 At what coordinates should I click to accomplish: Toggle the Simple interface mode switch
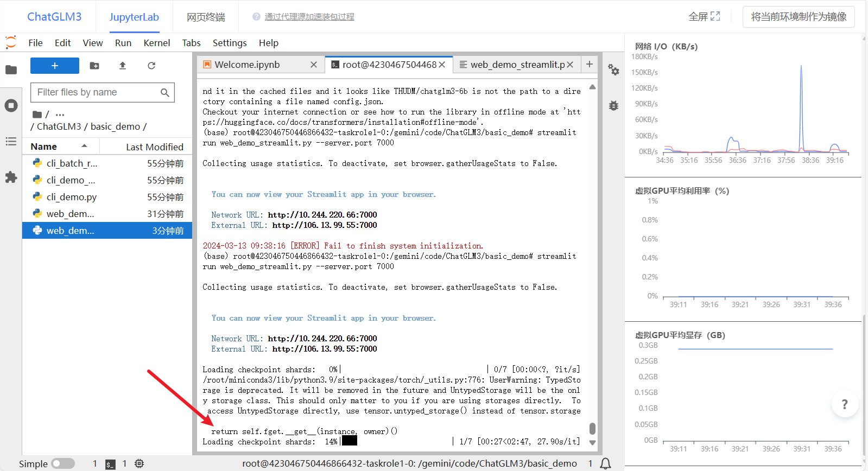coord(63,463)
